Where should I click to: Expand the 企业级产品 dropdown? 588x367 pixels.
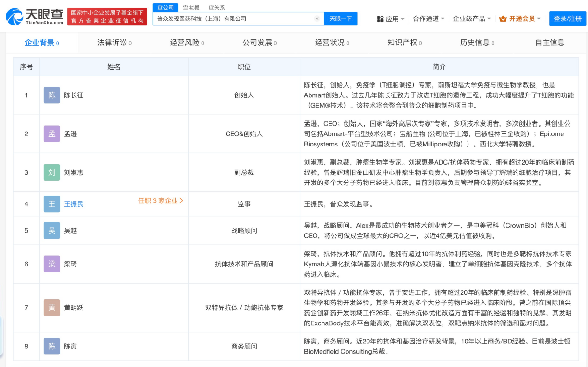click(x=472, y=19)
